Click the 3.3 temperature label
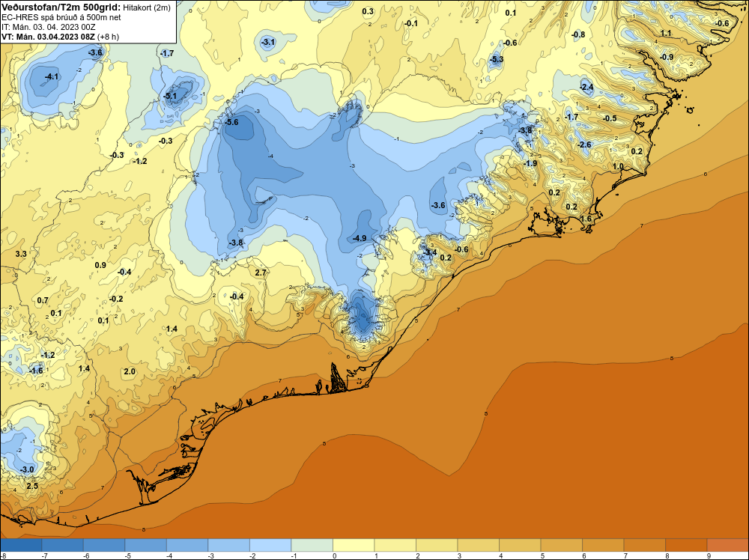The width and height of the screenshot is (749, 560). [x=21, y=254]
